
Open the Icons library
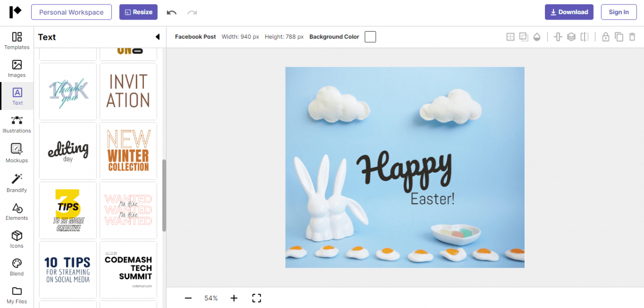point(17,239)
